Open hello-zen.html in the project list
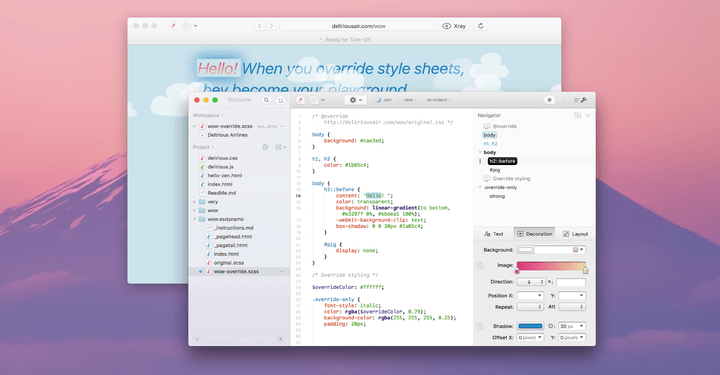This screenshot has width=720, height=375. 225,175
